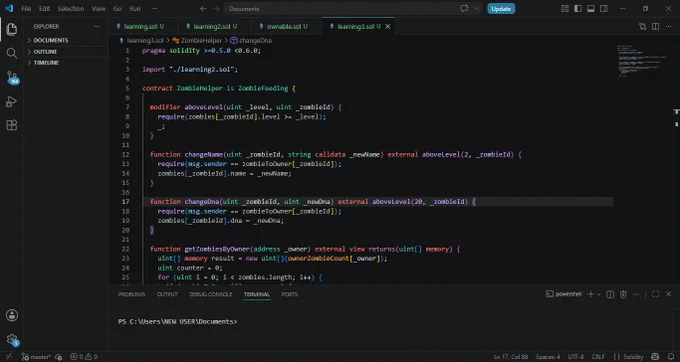Open the Go menu
The image size is (680, 362).
pyautogui.click(x=117, y=9)
